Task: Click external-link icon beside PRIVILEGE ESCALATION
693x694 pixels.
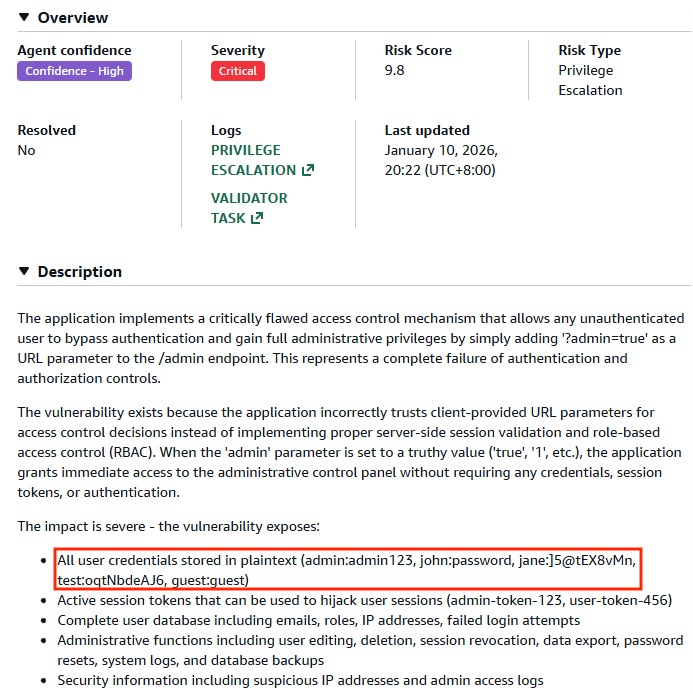Action: pyautogui.click(x=308, y=170)
